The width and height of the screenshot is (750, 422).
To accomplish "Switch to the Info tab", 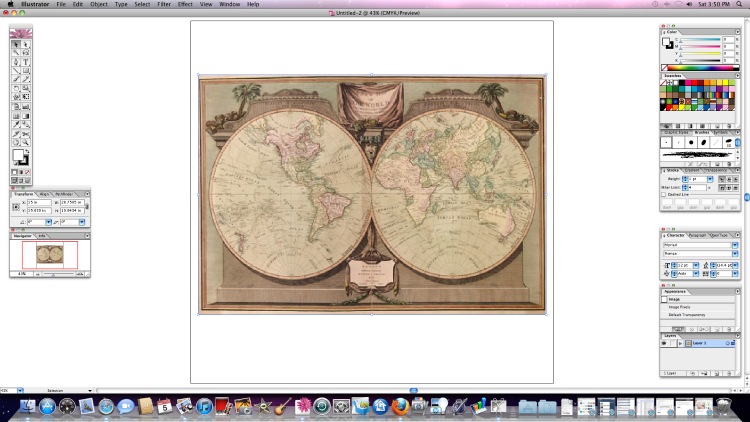I will [42, 236].
